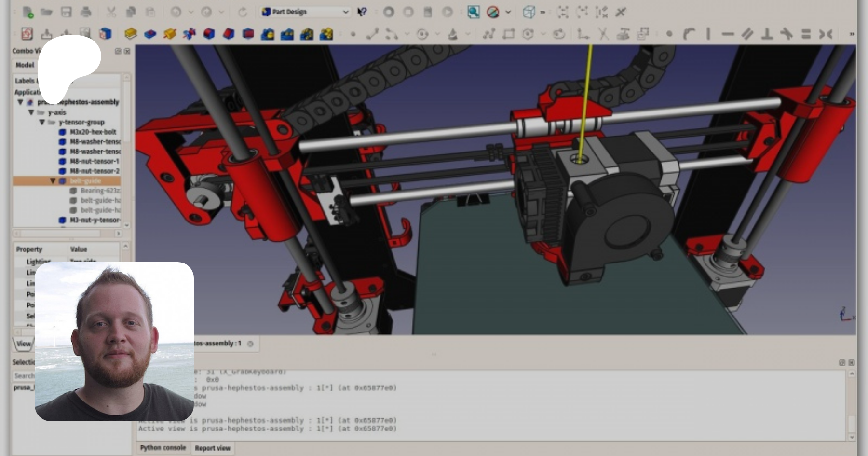Click the Zoom fit-all magnifier icon
Viewport: 868px width, 456px height.
[473, 12]
